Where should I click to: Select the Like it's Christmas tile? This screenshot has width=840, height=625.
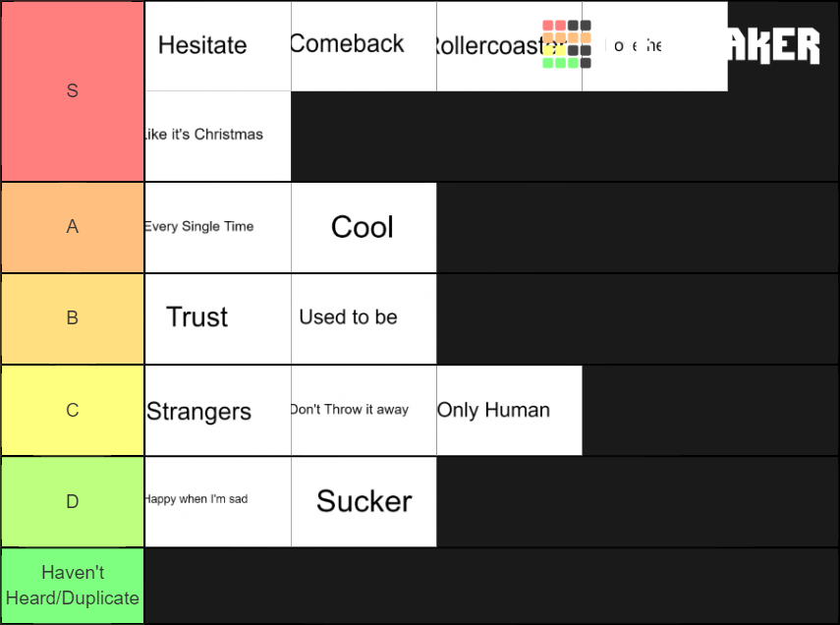218,137
